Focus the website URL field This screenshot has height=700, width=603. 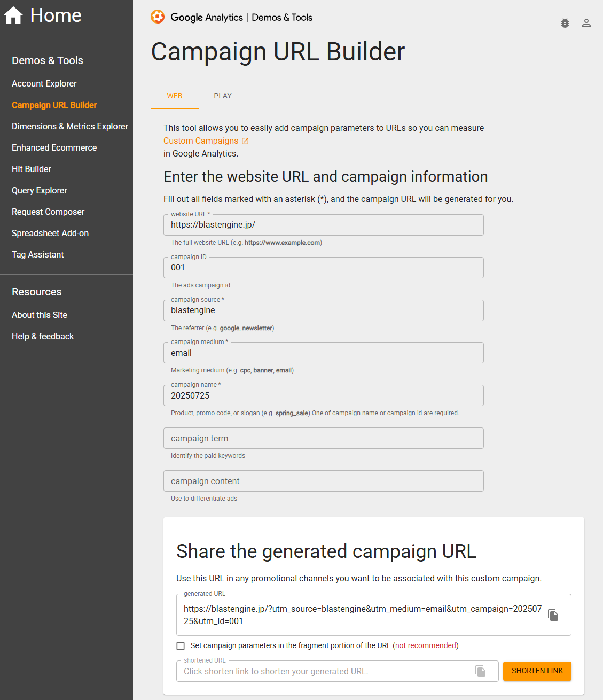click(x=324, y=225)
